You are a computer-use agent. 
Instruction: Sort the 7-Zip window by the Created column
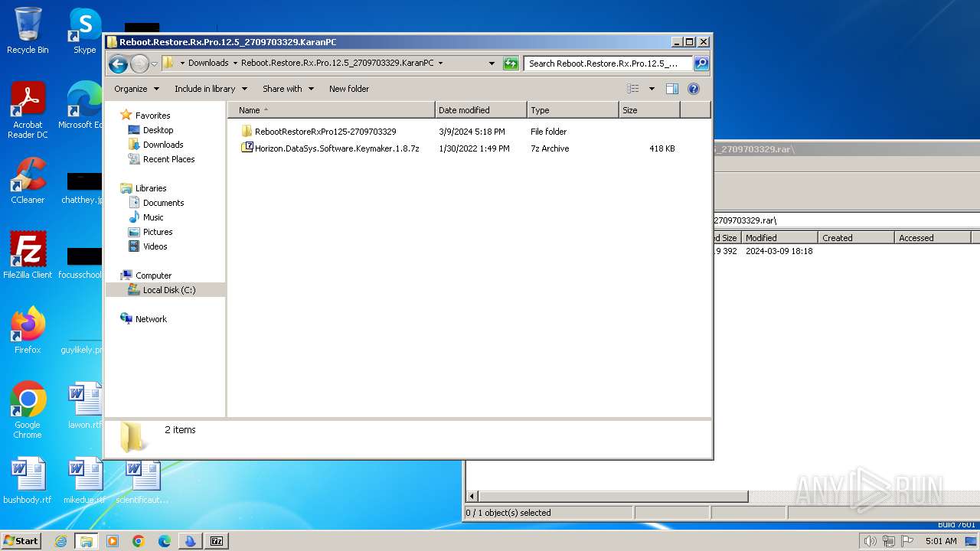point(856,238)
